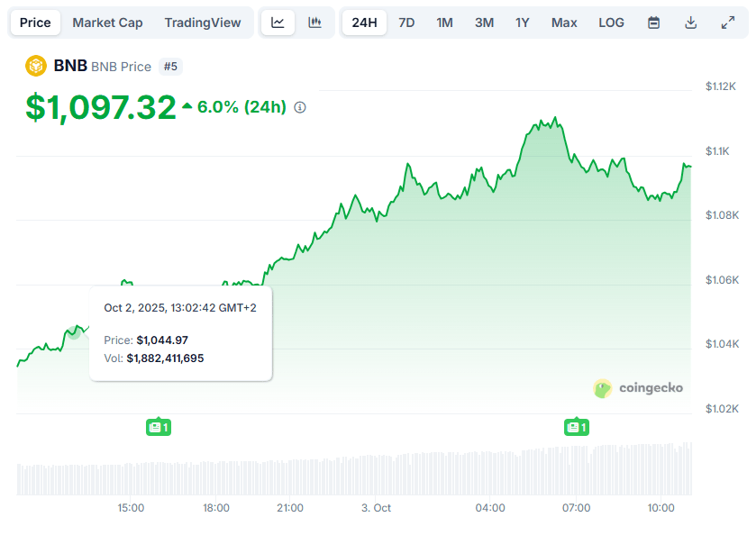Select the 3M time range
The image size is (756, 535).
[x=484, y=22]
